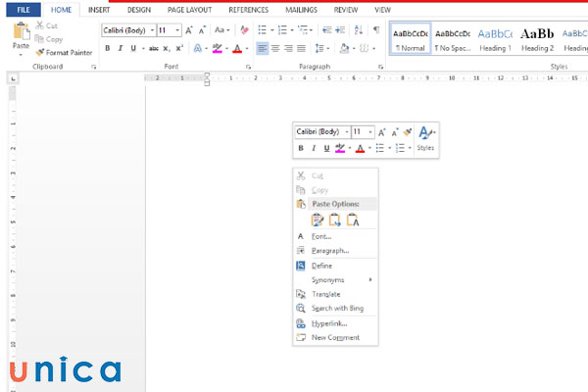Expand font size list on mini toolbar

369,131
